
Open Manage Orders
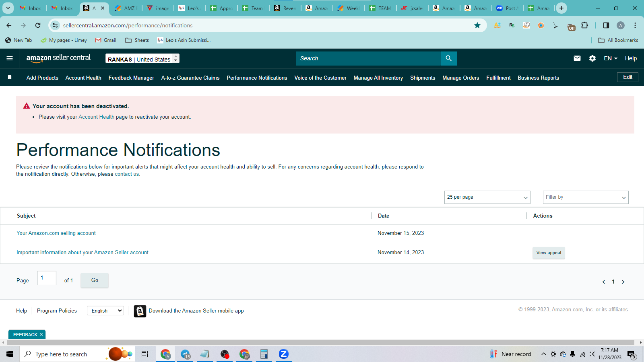pyautogui.click(x=461, y=78)
